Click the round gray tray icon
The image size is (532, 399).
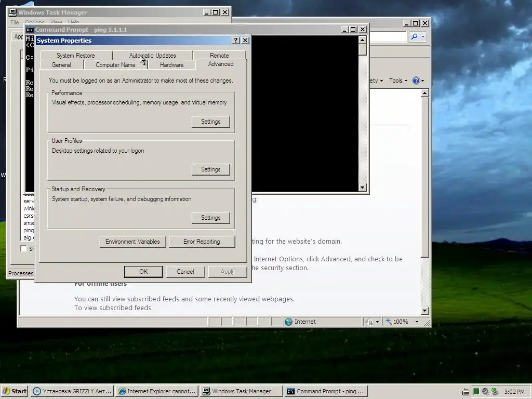click(x=485, y=392)
